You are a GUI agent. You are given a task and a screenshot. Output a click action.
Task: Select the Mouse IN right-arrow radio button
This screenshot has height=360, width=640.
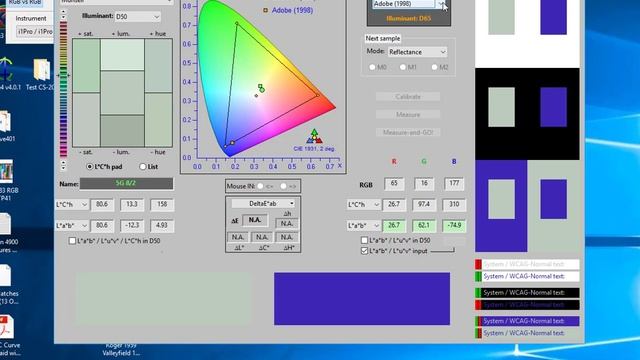tap(283, 186)
